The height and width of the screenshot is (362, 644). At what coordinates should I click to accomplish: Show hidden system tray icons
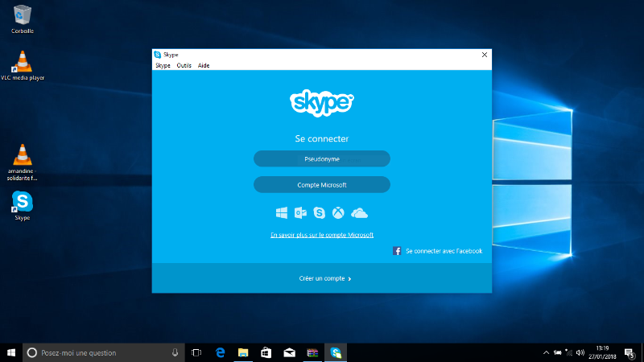[546, 352]
